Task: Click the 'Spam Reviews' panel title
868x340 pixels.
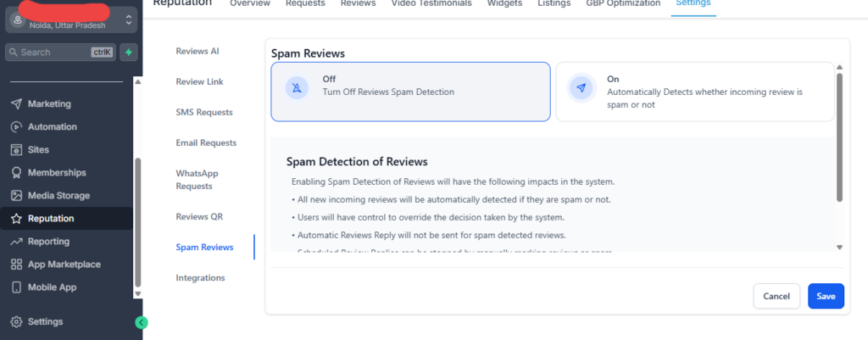Action: coord(308,53)
